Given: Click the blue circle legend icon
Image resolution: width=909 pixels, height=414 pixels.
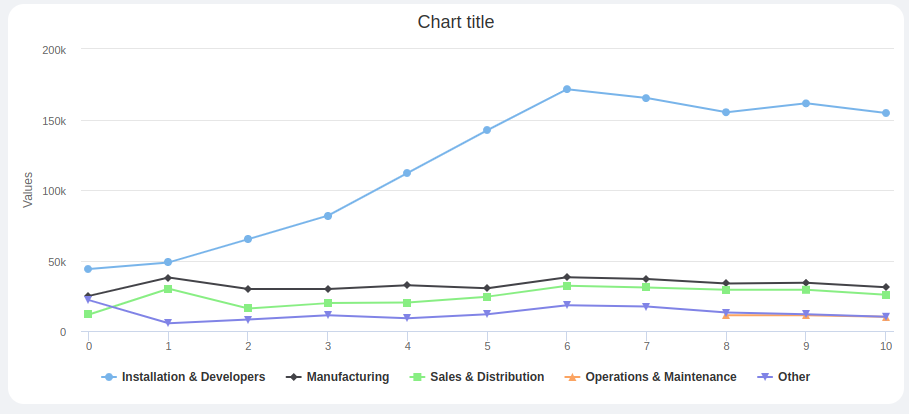Looking at the screenshot, I should tap(109, 377).
